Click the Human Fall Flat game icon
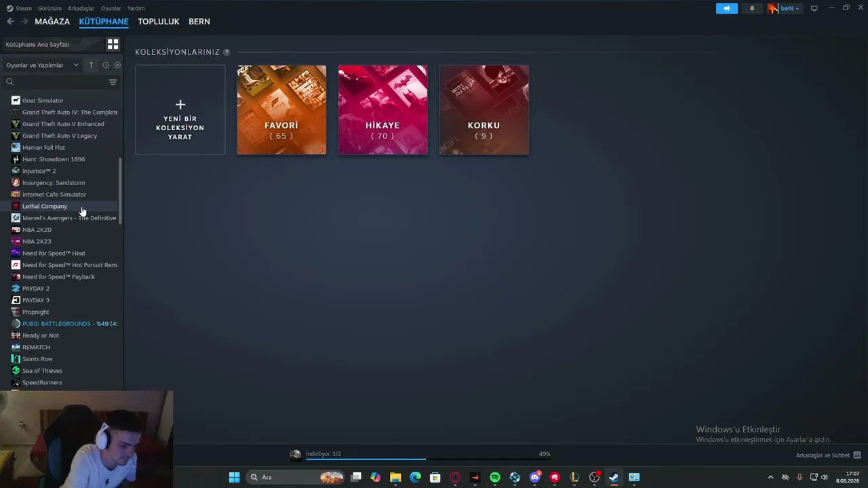The width and height of the screenshot is (868, 488). (x=16, y=147)
